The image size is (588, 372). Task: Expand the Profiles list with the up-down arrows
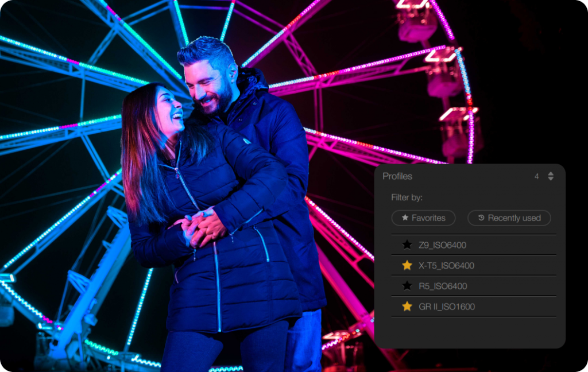tap(551, 176)
